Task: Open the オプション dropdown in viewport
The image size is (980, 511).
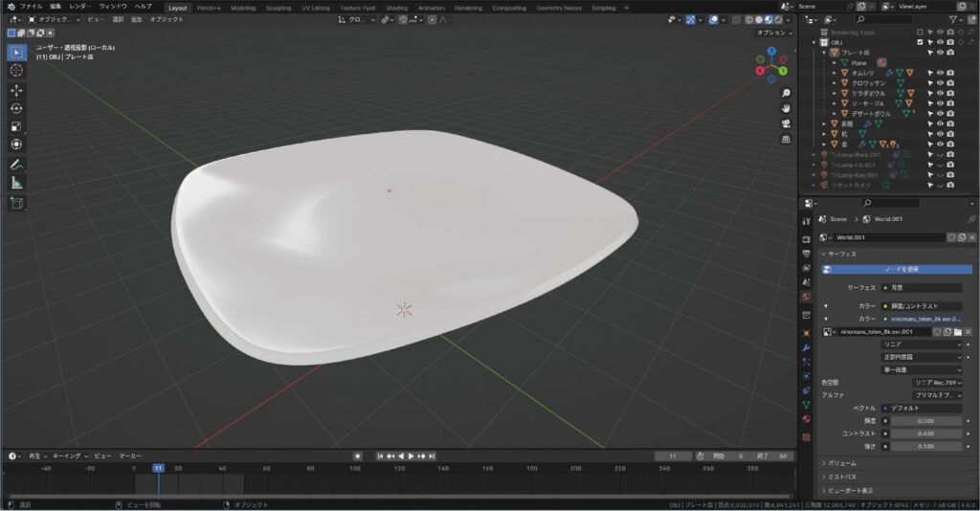Action: (x=774, y=33)
